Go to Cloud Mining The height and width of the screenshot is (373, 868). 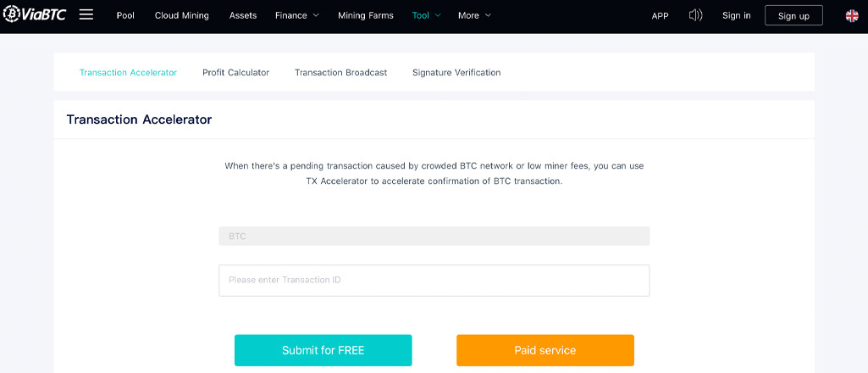[181, 15]
